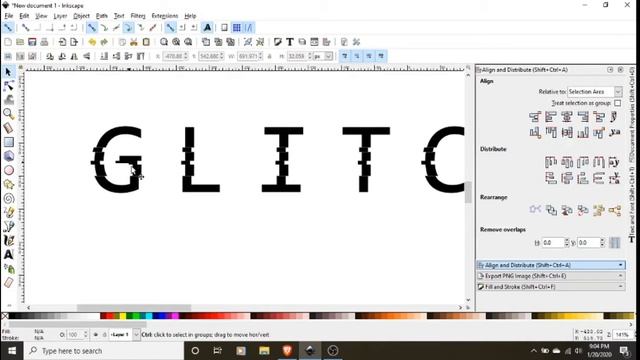The image size is (640, 360).
Task: Select the Star polygon tool
Action: tap(8, 184)
